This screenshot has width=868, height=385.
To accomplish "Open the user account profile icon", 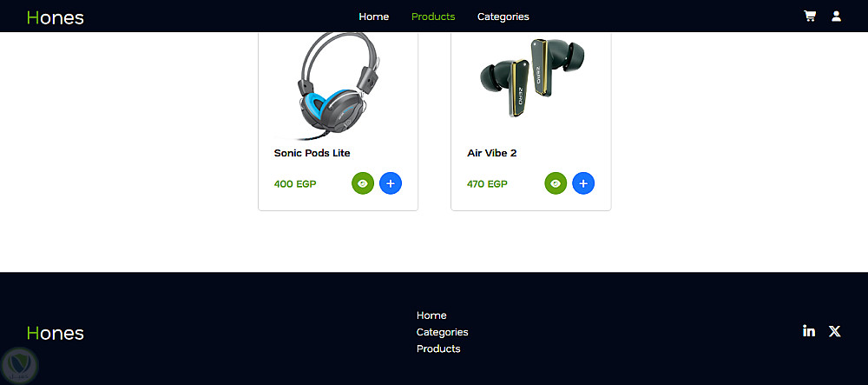I will pyautogui.click(x=836, y=16).
